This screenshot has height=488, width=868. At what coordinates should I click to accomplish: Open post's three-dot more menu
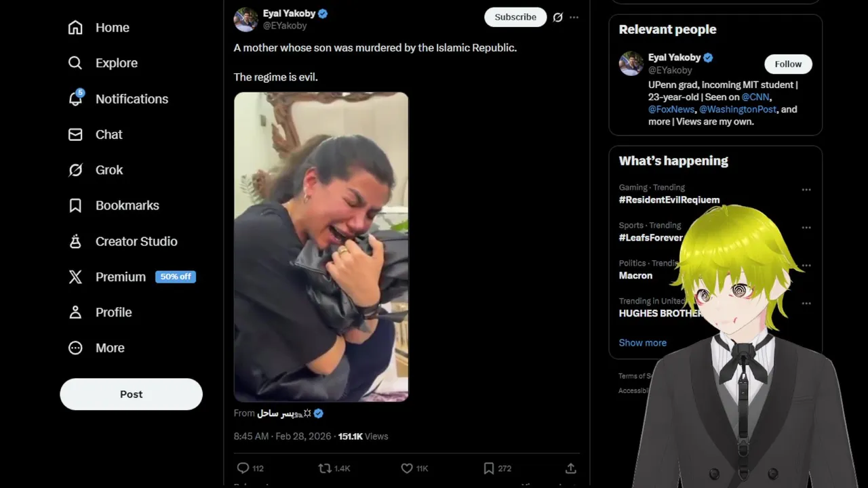coord(574,18)
